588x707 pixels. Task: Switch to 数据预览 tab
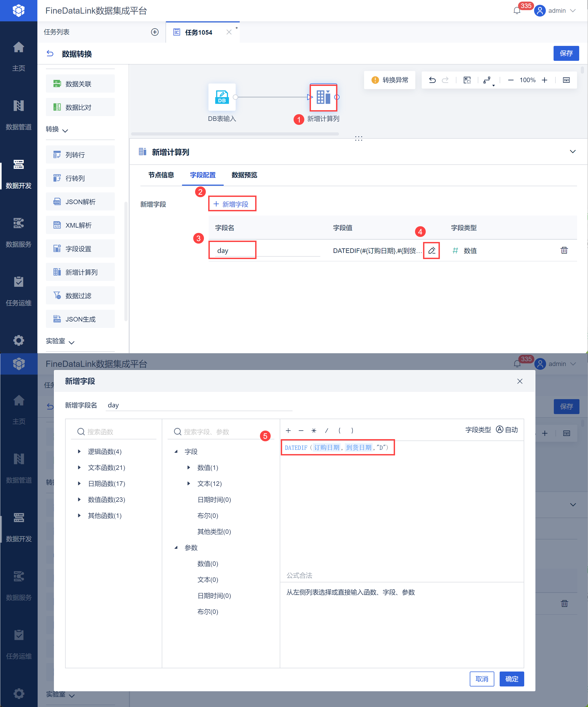click(x=244, y=175)
